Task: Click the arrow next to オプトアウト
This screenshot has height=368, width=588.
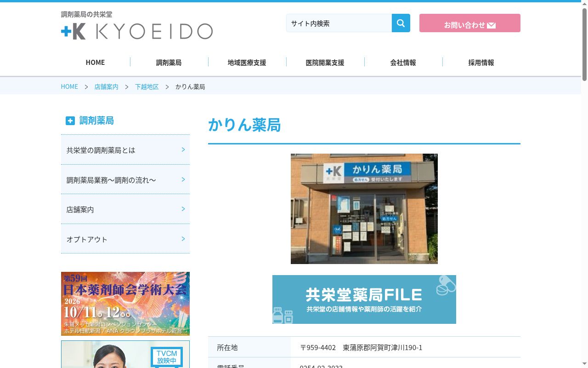Action: click(183, 239)
